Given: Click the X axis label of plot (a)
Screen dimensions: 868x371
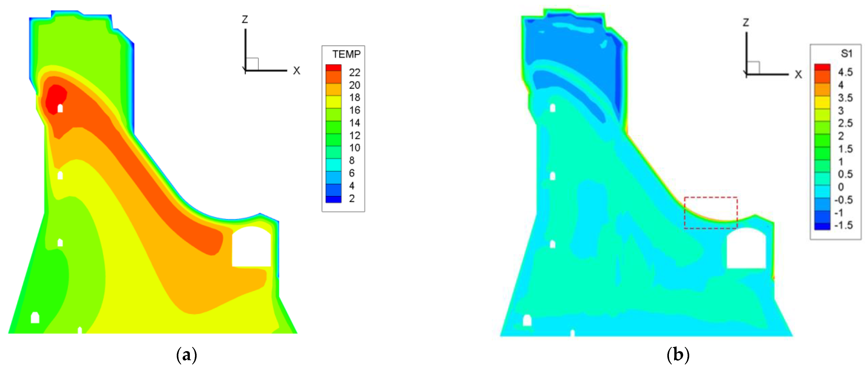Looking at the screenshot, I should pos(296,70).
